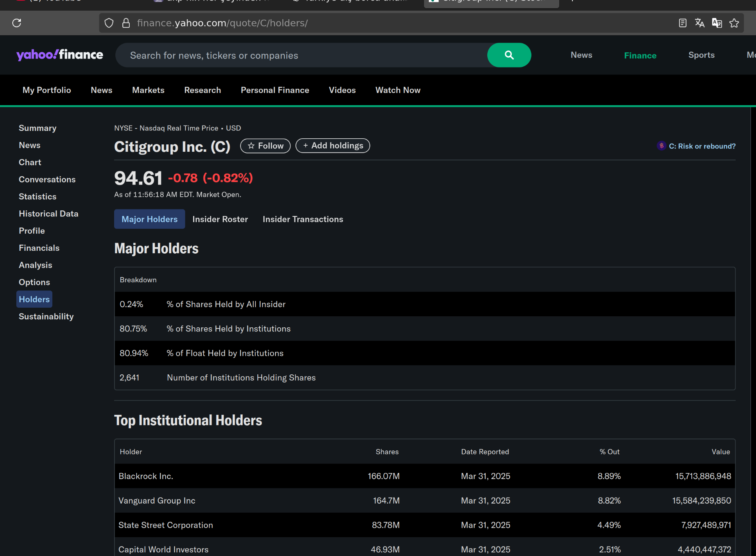Screen dimensions: 756x556
Task: Open My Portfolio menu
Action: pyautogui.click(x=47, y=90)
